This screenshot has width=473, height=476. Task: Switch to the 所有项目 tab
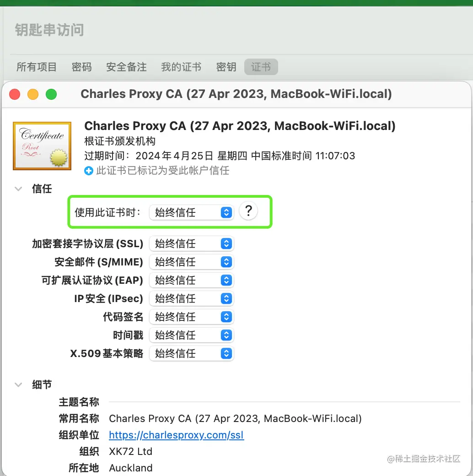(37, 67)
